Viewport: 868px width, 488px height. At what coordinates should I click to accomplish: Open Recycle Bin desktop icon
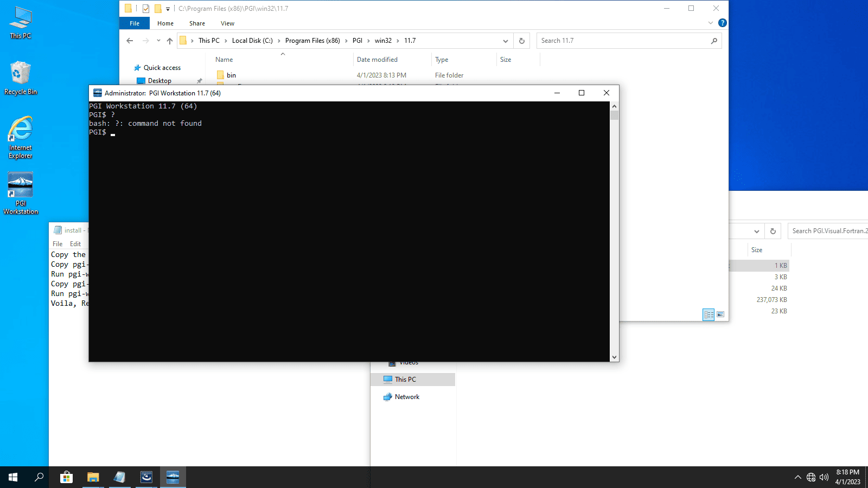[21, 78]
